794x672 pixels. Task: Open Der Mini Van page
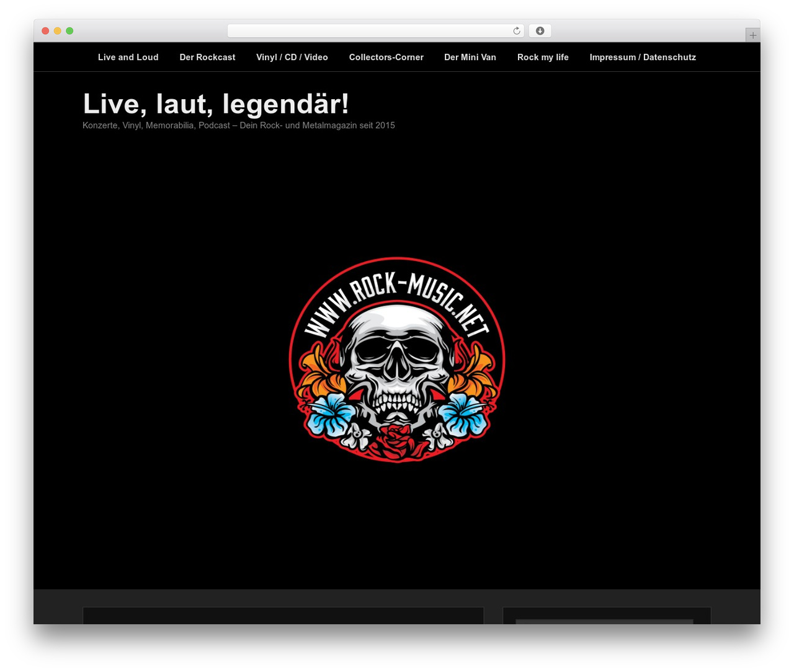tap(470, 57)
